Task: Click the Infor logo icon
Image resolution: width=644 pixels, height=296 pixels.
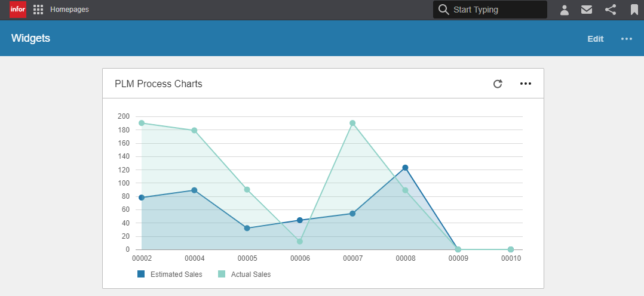Action: click(x=18, y=10)
